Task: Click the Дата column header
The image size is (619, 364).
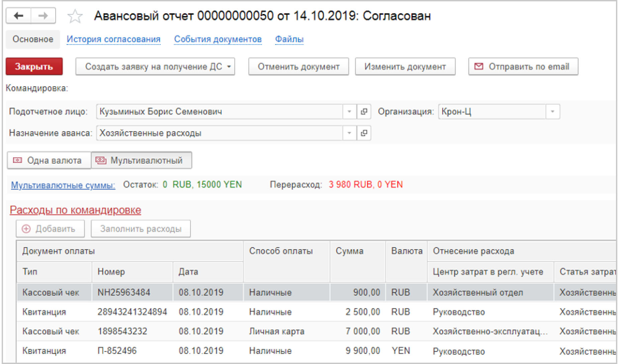Action: point(208,272)
